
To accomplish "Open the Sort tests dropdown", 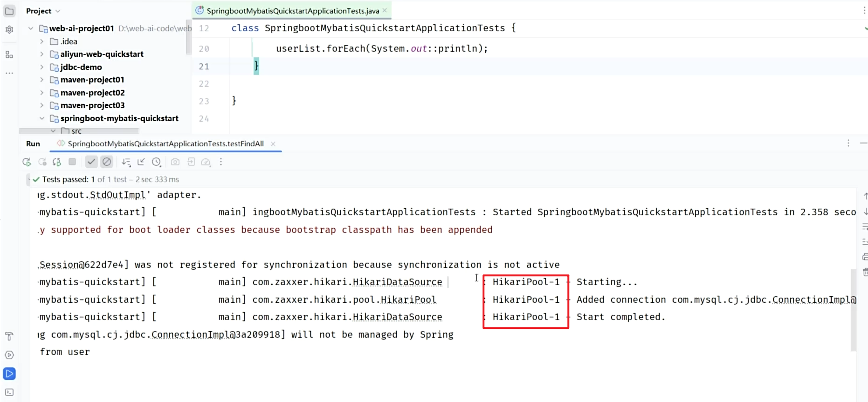I will tap(126, 162).
